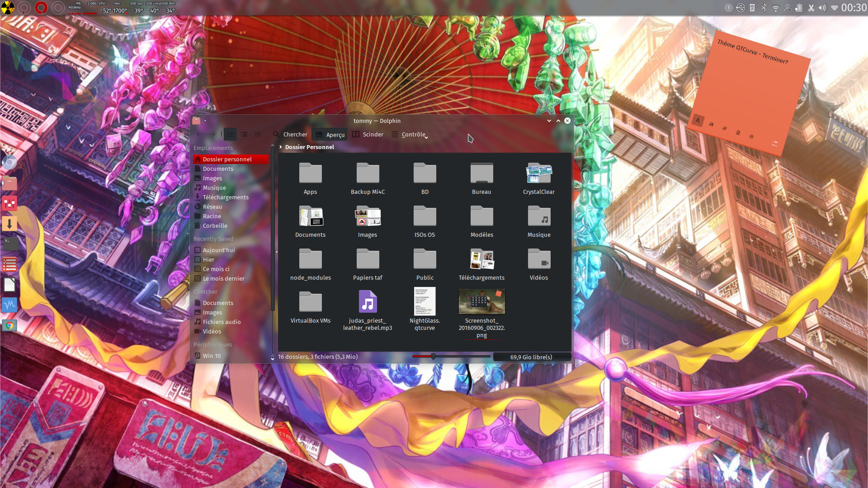The image size is (868, 488).
Task: Open the battery tray icon
Action: 799,8
